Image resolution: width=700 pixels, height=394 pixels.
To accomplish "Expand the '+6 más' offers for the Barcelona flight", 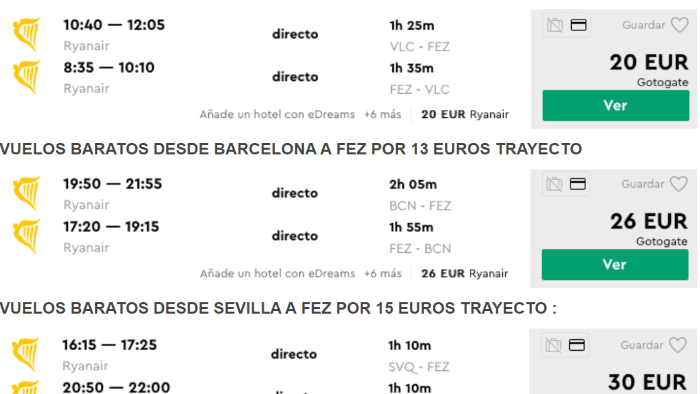I will [382, 274].
